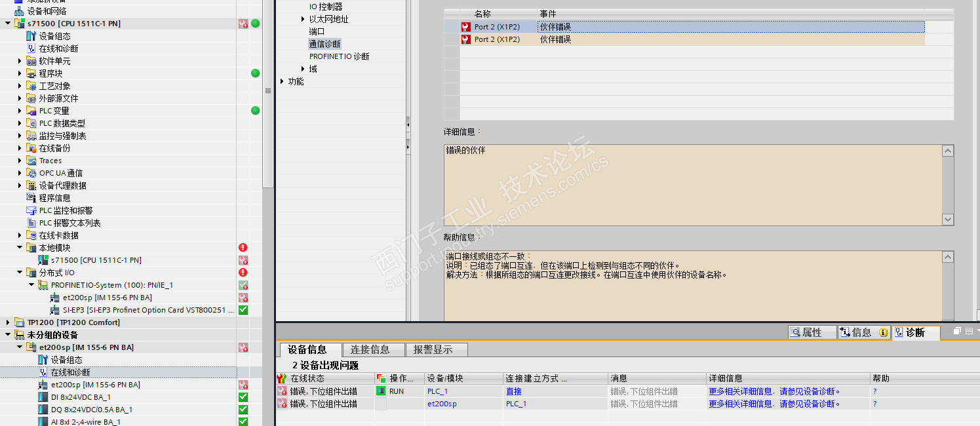
Task: Expand the 软件单元 folder
Action: point(20,61)
